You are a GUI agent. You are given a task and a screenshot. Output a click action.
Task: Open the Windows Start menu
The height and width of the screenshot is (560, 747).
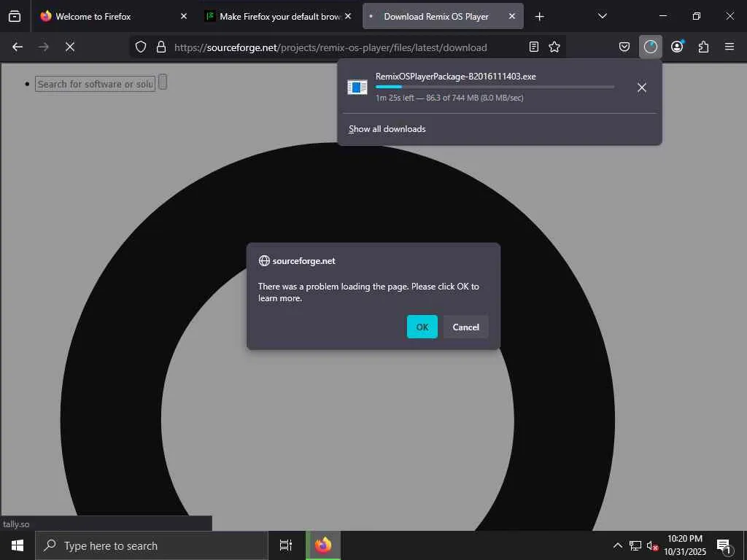[18, 545]
